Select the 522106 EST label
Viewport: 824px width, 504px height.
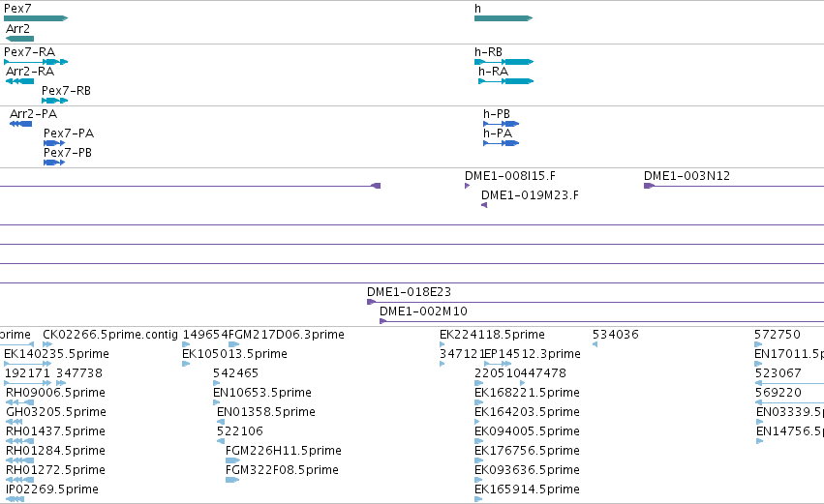click(x=239, y=431)
